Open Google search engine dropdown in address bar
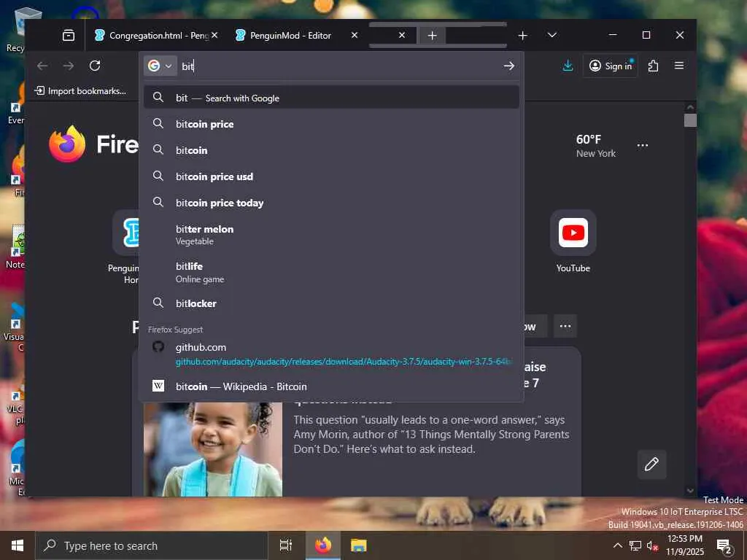Viewport: 747px width, 560px height. 160,66
